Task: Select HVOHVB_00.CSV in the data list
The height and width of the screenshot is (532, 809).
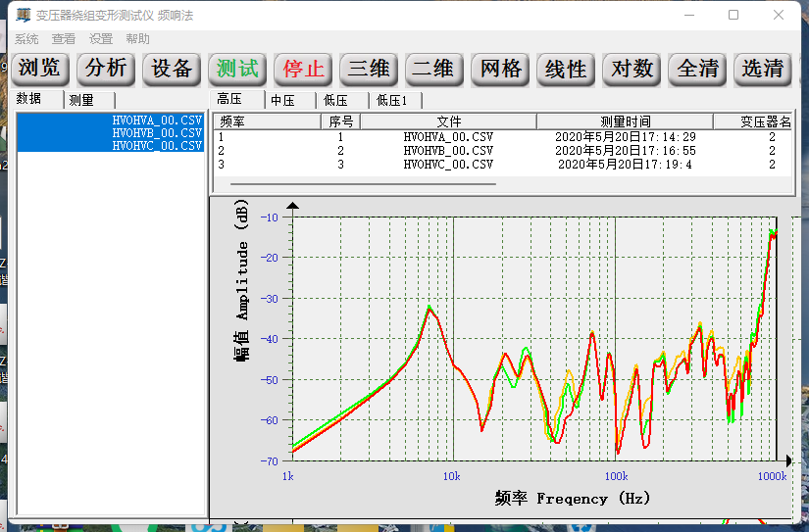Action: point(157,132)
